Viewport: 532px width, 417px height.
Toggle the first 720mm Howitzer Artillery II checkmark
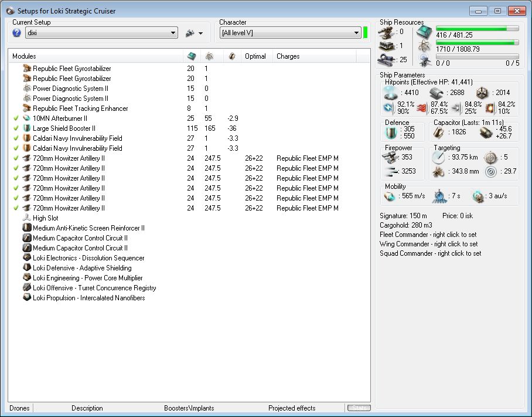(x=16, y=158)
